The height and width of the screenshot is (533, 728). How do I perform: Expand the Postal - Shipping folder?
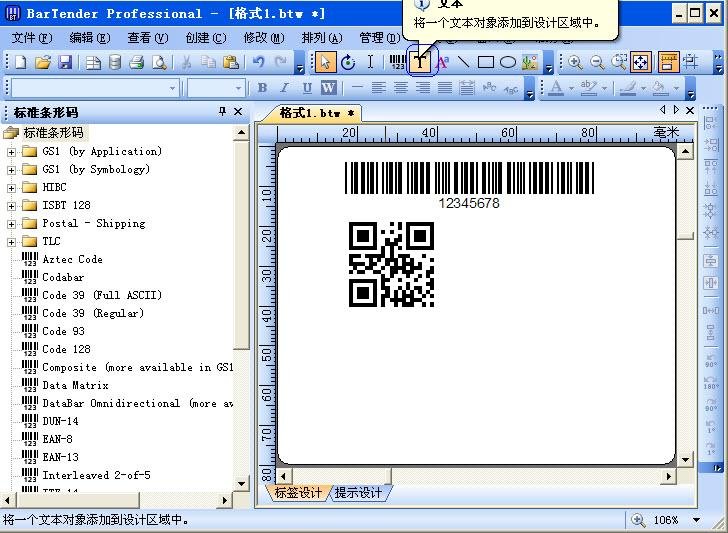(12, 224)
